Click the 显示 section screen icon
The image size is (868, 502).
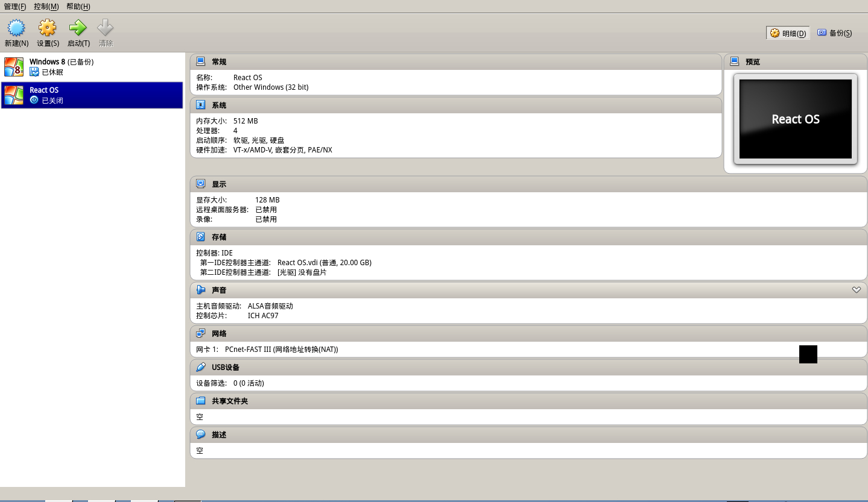(201, 184)
